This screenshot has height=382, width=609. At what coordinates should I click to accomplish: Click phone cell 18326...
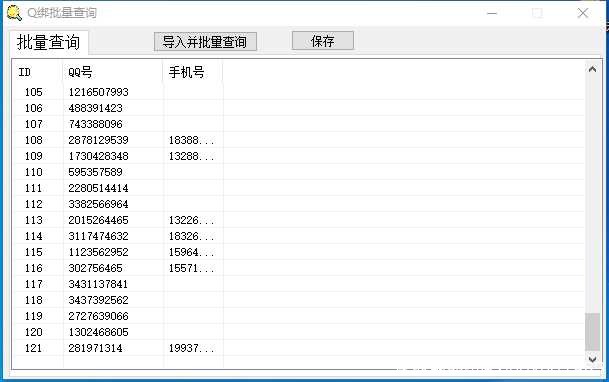(191, 236)
